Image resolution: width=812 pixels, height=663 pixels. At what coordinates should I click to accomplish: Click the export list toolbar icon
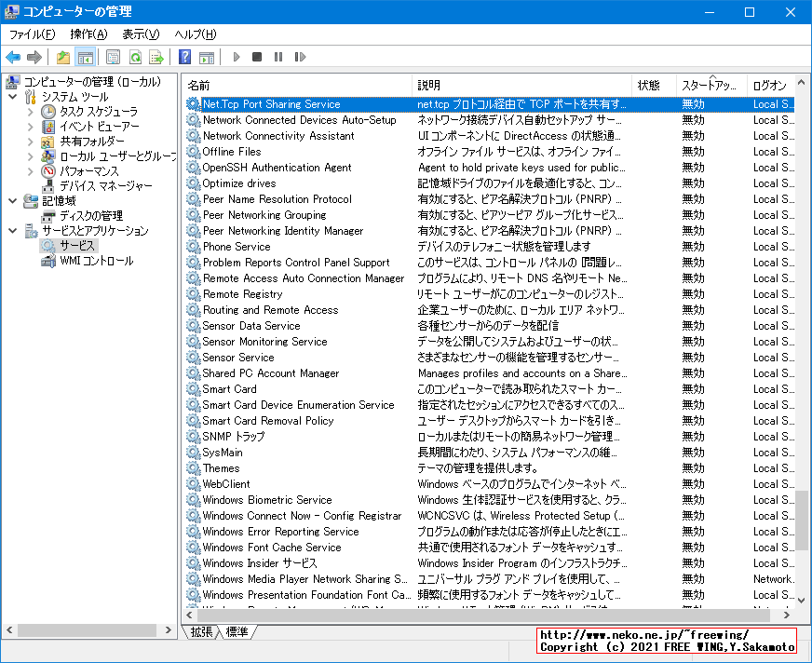pos(156,57)
